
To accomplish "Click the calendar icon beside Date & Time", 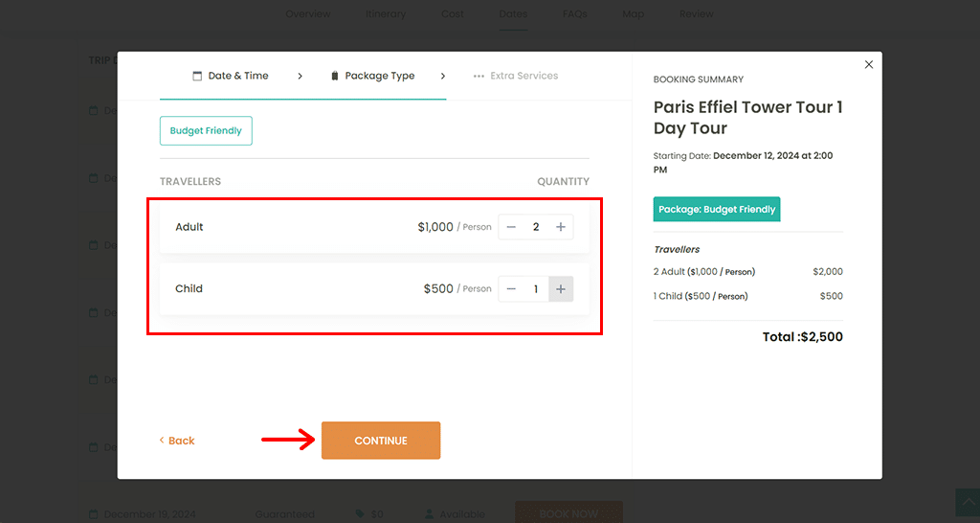I will 197,76.
